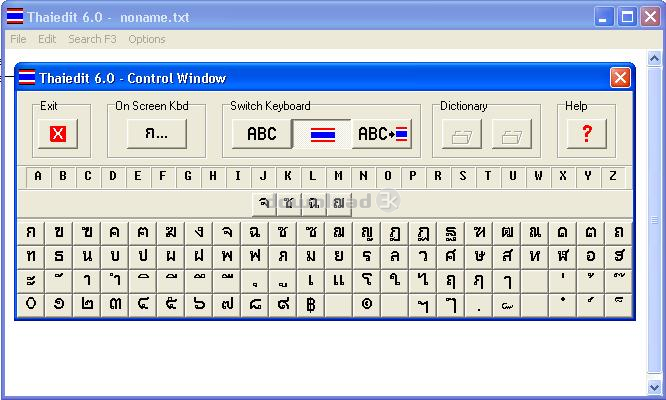The height and width of the screenshot is (400, 666).
Task: Click the scroll up arrow in editor
Action: coord(654,59)
